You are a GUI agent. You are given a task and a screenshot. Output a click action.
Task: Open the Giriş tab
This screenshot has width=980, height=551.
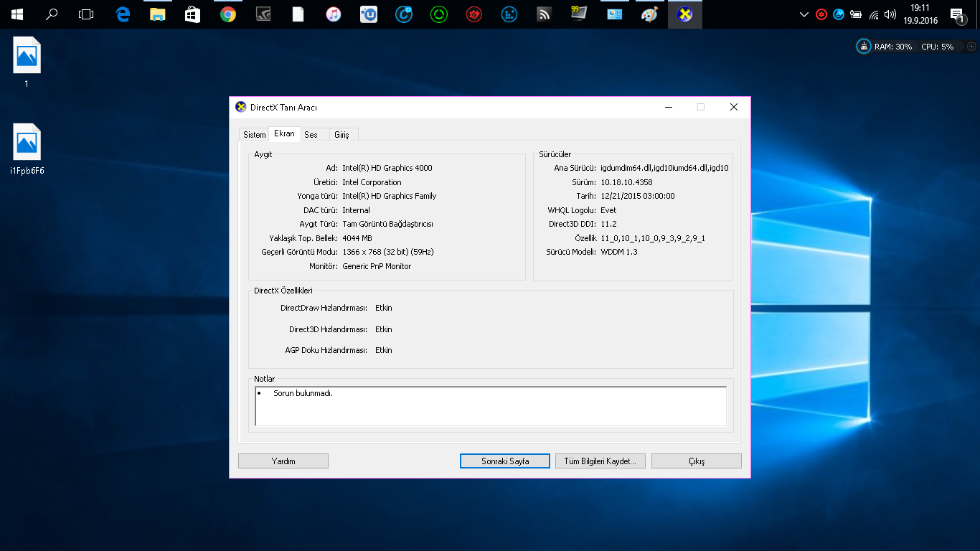click(341, 135)
